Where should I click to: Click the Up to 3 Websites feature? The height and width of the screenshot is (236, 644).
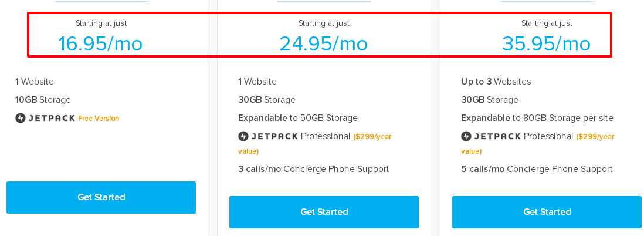(496, 82)
